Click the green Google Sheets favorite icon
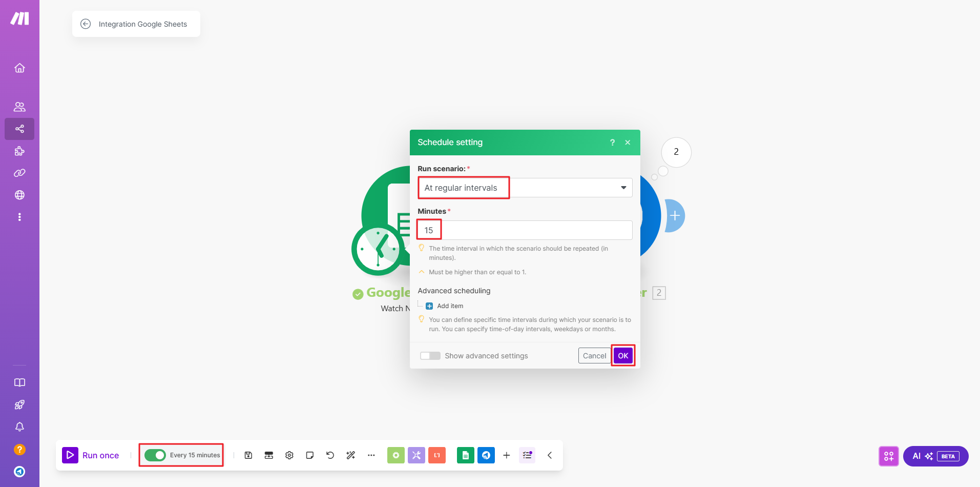Screen dimensions: 980x487 tap(465, 455)
